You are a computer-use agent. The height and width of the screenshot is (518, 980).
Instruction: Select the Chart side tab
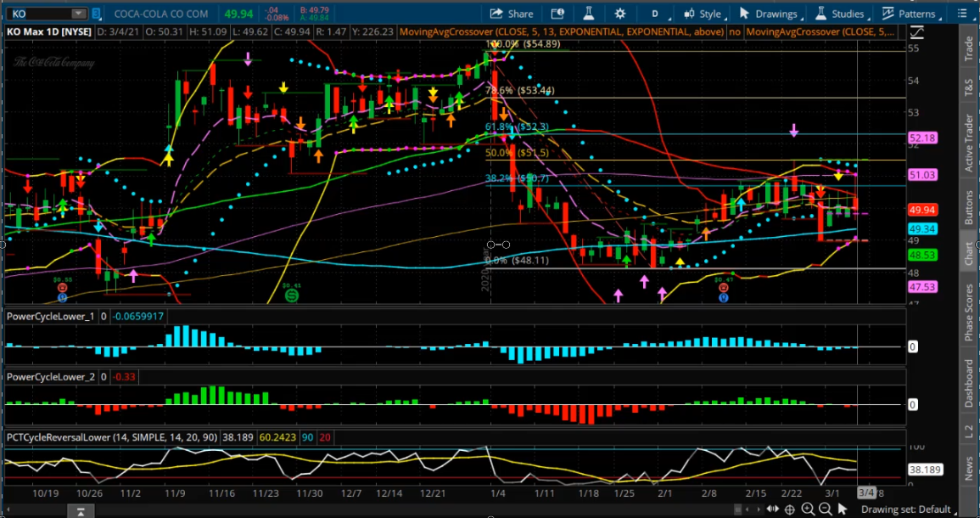968,251
